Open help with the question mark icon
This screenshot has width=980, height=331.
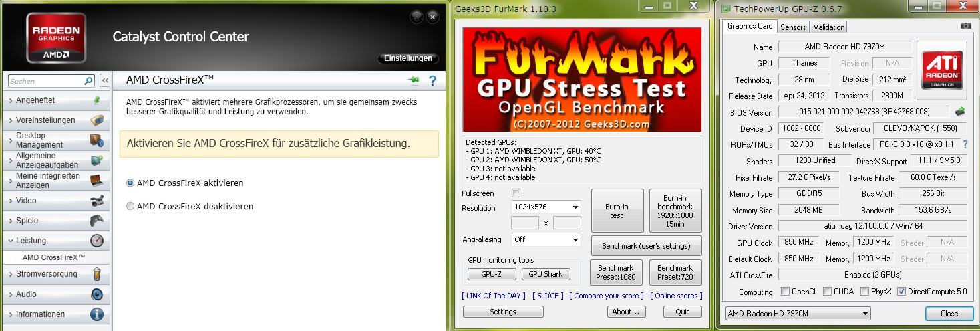tap(432, 81)
